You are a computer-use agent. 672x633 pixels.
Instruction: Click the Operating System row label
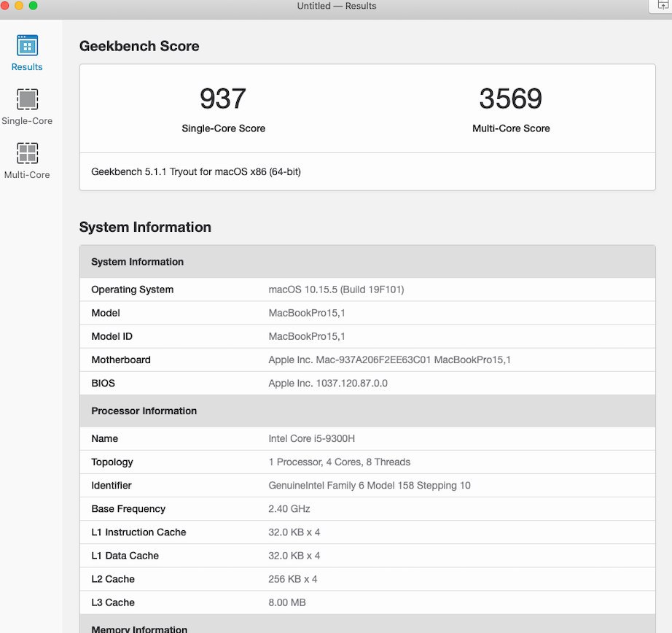pos(133,290)
